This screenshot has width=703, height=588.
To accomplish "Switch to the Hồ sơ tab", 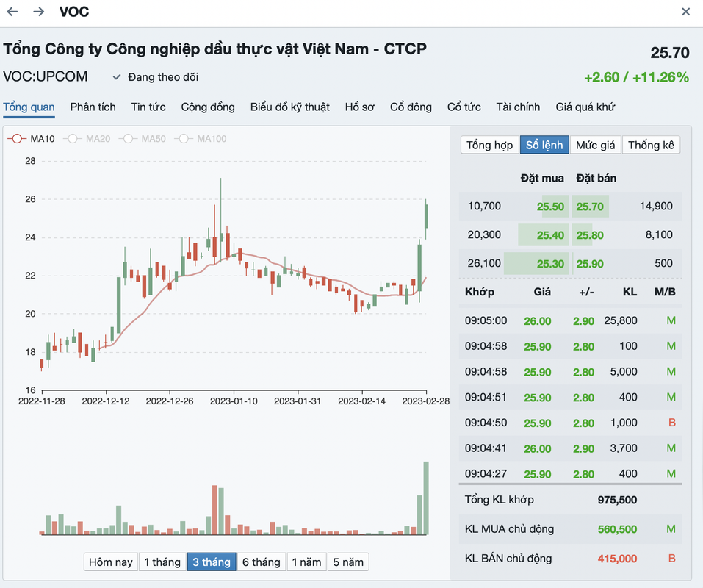I will pyautogui.click(x=359, y=107).
